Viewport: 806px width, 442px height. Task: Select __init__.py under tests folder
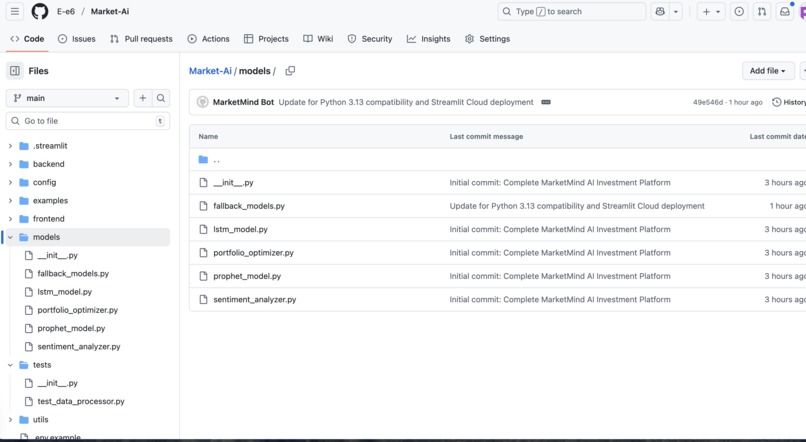[x=58, y=383]
